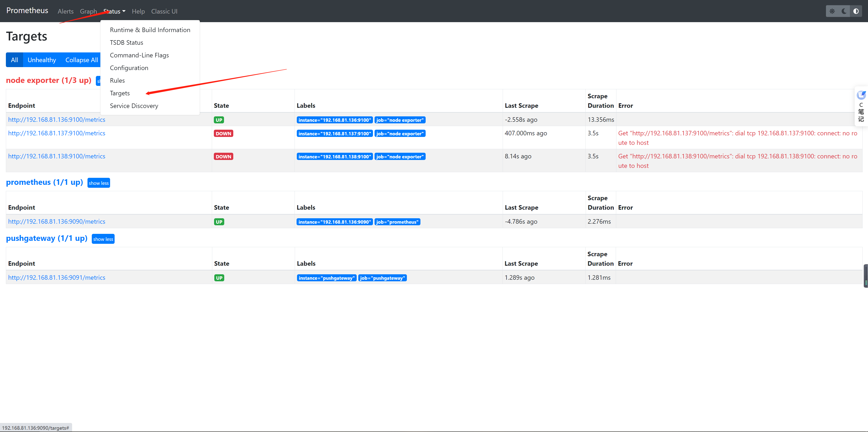
Task: Click UP badge in prometheus table
Action: [x=219, y=222]
